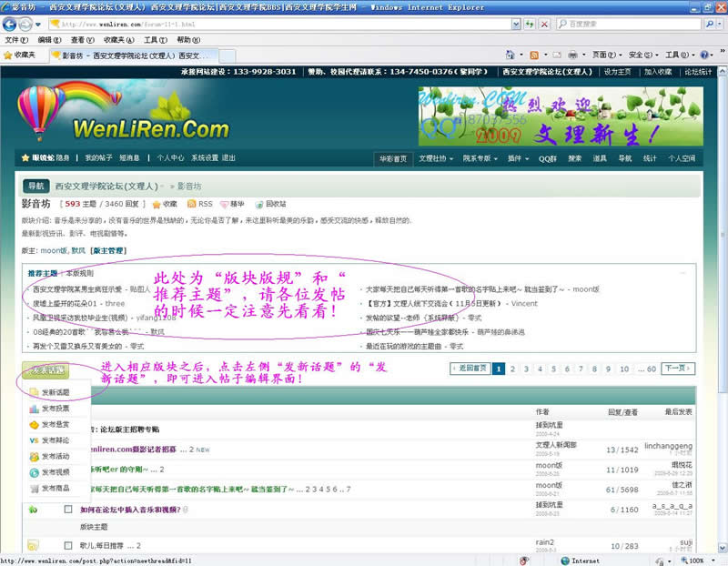Click the 发布投票 menu entry text
This screenshot has width=728, height=566.
tap(56, 409)
